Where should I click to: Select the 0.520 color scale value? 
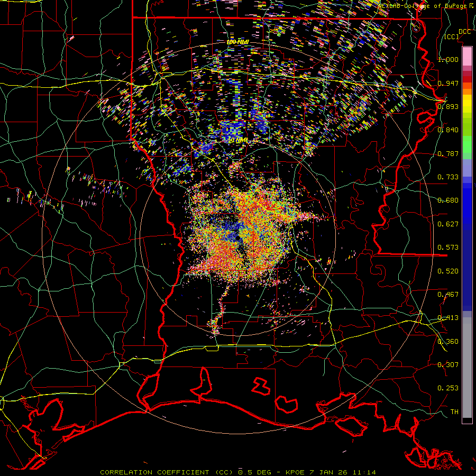click(448, 271)
